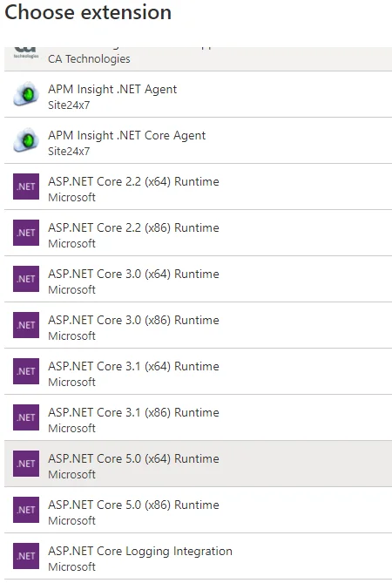Viewport: 392px width, 583px height.
Task: Select ASP.NET Core 3.0 (x86) Runtime entry
Action: (x=198, y=325)
